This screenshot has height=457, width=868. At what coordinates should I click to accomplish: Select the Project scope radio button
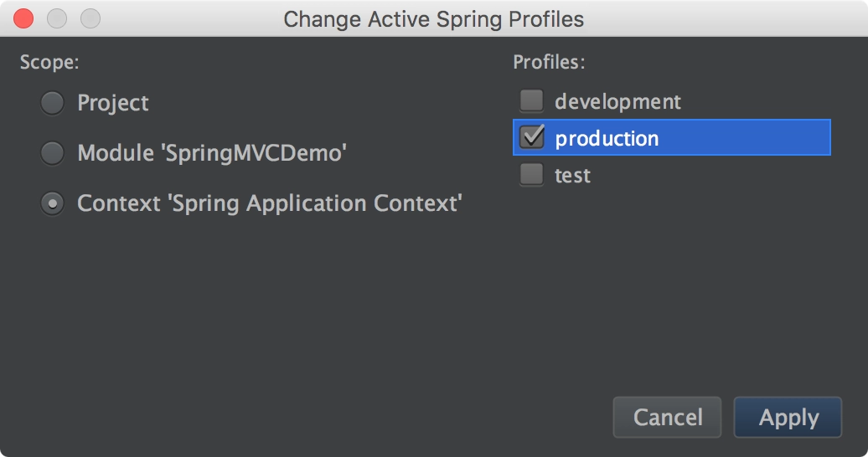coord(53,103)
